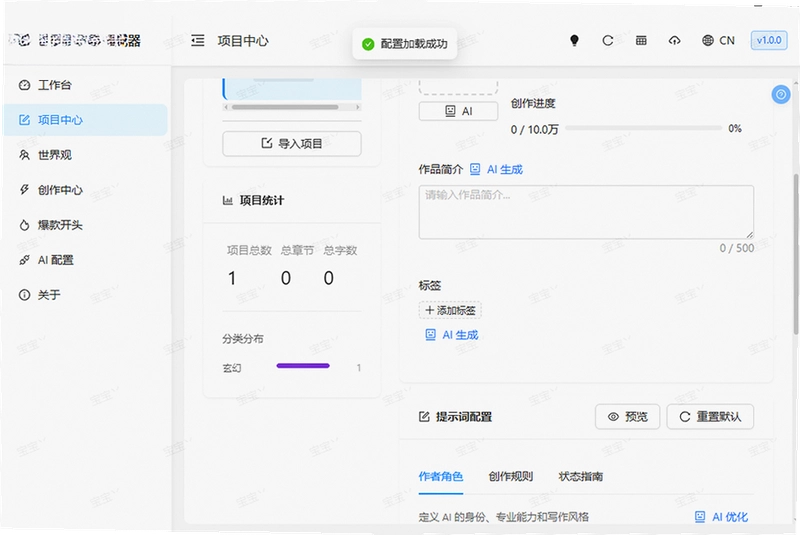The width and height of the screenshot is (800, 535).
Task: Select 项目中心 sidebar item
Action: click(85, 120)
